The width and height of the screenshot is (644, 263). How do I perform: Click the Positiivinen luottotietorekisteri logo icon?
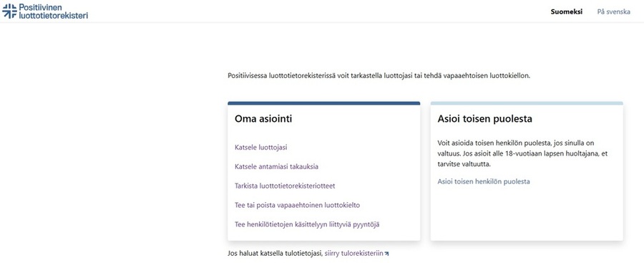coord(9,11)
